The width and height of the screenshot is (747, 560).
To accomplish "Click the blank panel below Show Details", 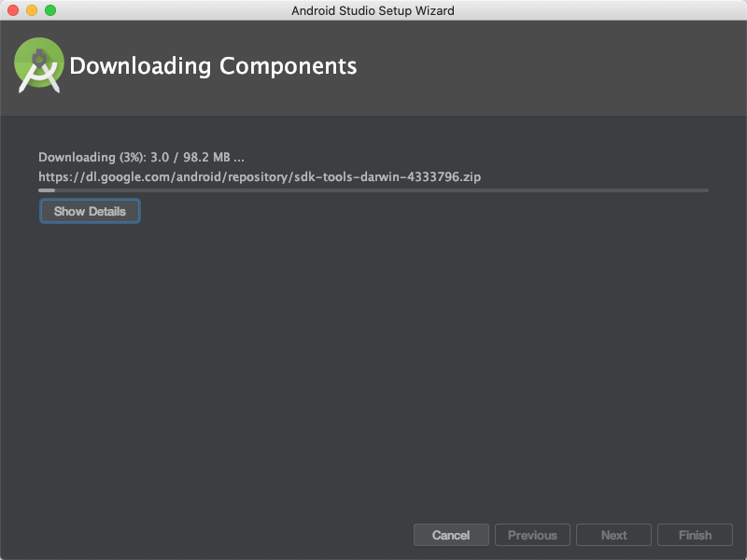I will click(x=373, y=367).
